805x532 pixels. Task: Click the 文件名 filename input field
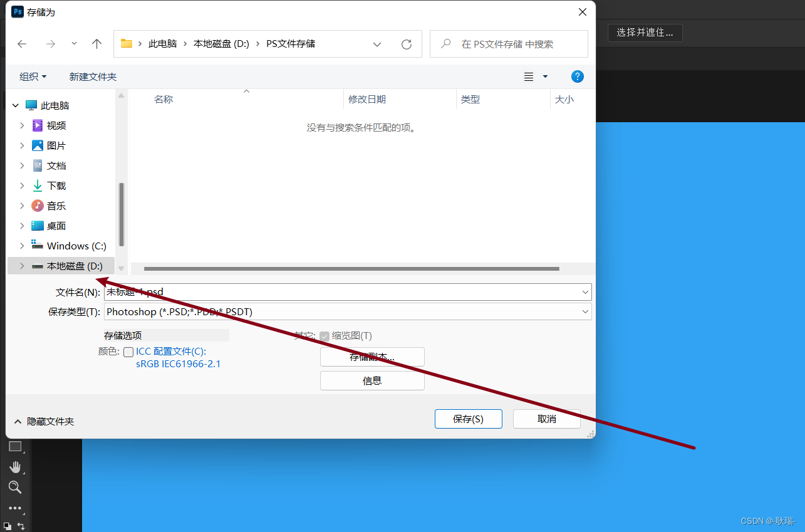coord(348,292)
